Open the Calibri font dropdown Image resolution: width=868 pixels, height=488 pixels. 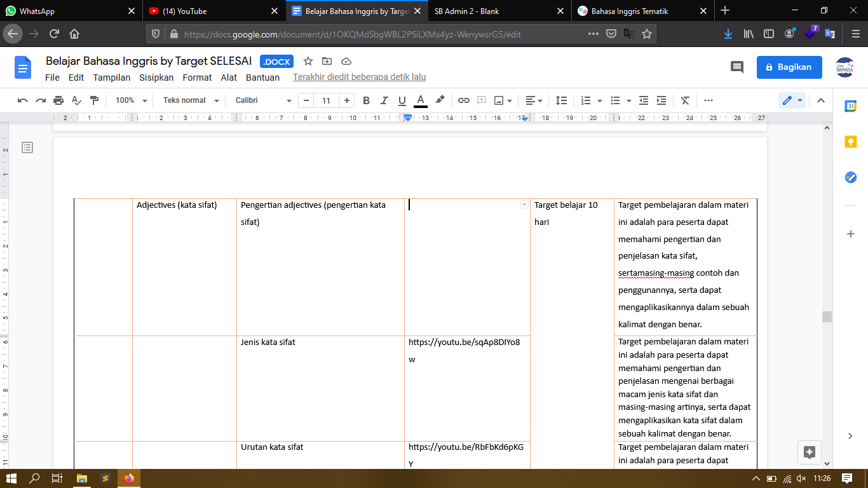[x=263, y=100]
